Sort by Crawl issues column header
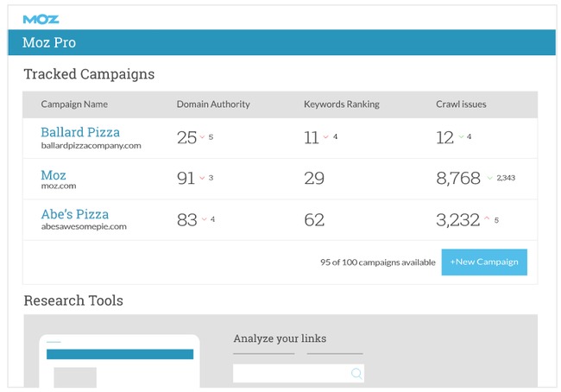This screenshot has height=392, width=561. click(x=461, y=104)
